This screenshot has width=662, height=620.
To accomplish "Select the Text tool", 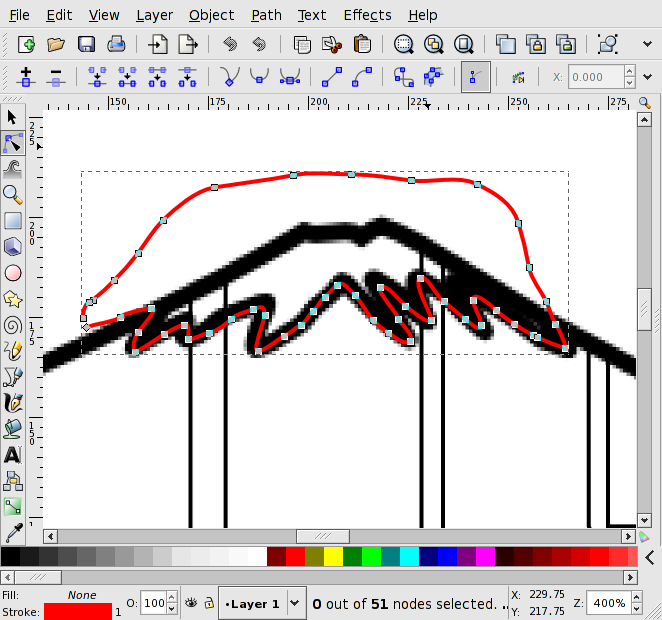I will [x=13, y=455].
